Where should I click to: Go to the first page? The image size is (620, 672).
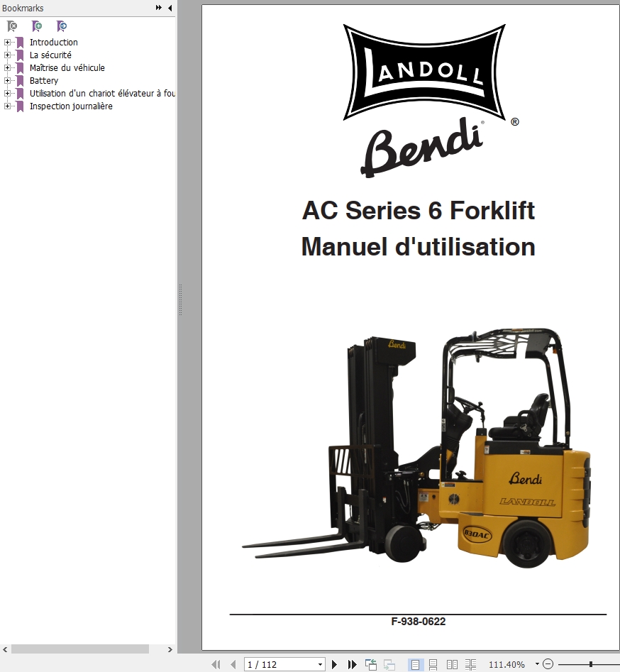click(x=216, y=664)
